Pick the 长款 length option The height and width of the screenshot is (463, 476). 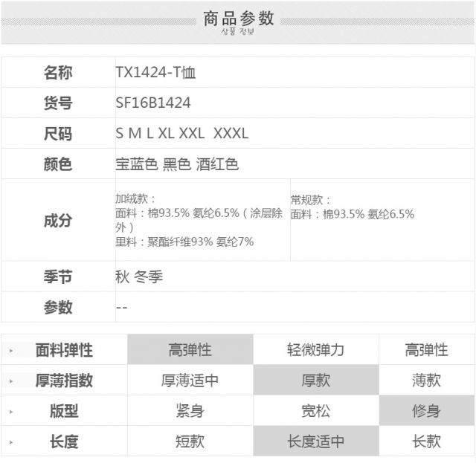click(x=426, y=441)
